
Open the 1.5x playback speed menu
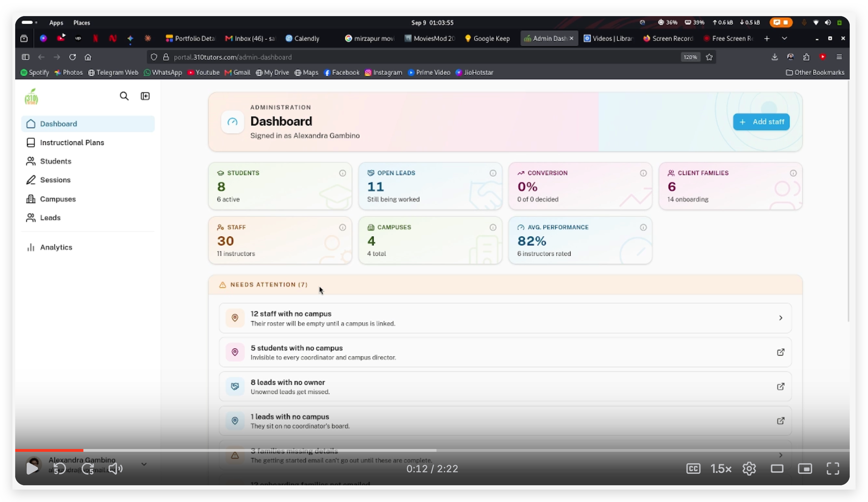click(721, 469)
